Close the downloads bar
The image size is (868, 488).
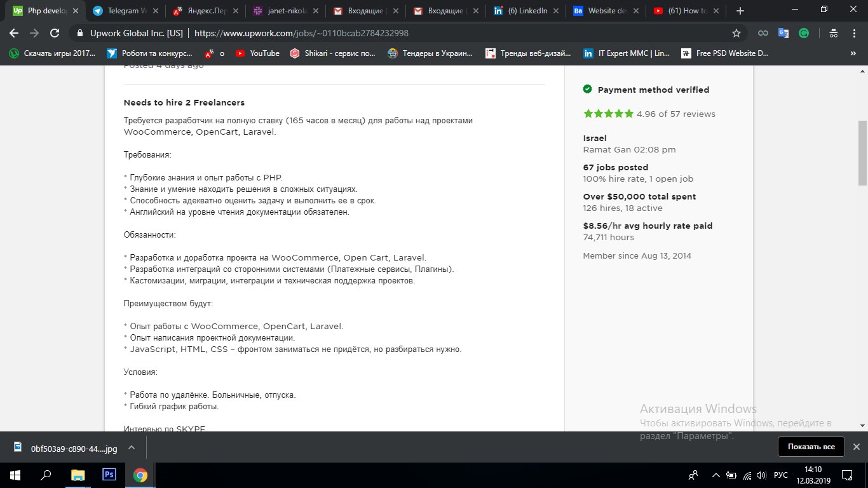click(x=856, y=447)
